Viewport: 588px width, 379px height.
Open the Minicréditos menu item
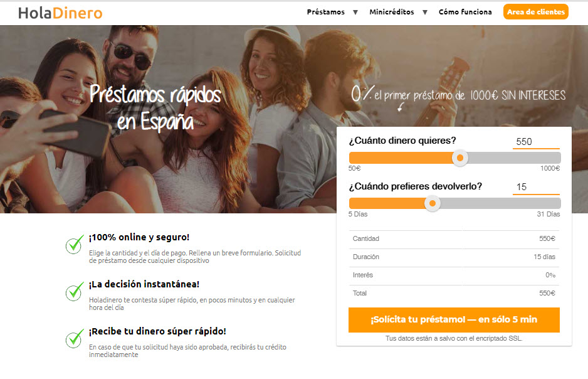click(x=392, y=13)
